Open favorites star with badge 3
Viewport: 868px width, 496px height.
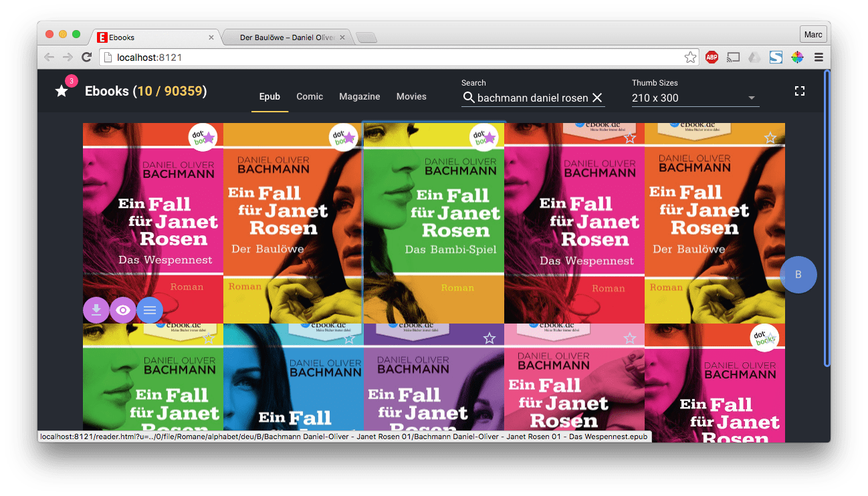(x=62, y=91)
